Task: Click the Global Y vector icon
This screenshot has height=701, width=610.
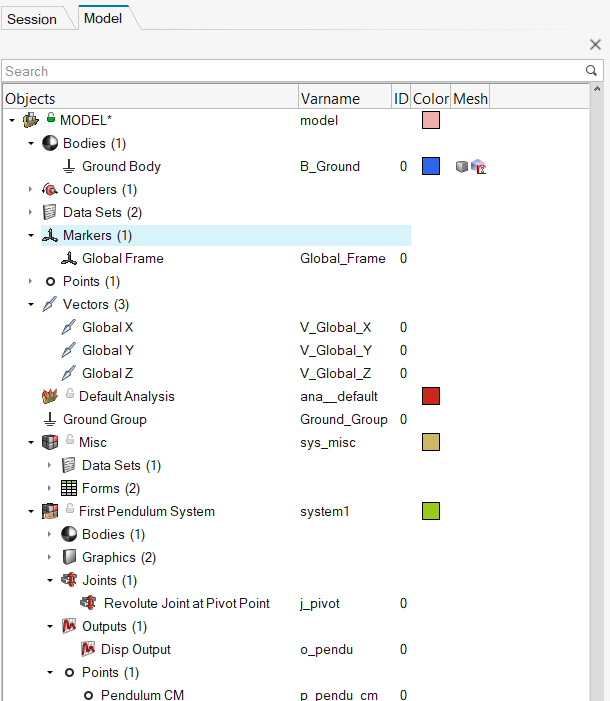Action: point(69,351)
